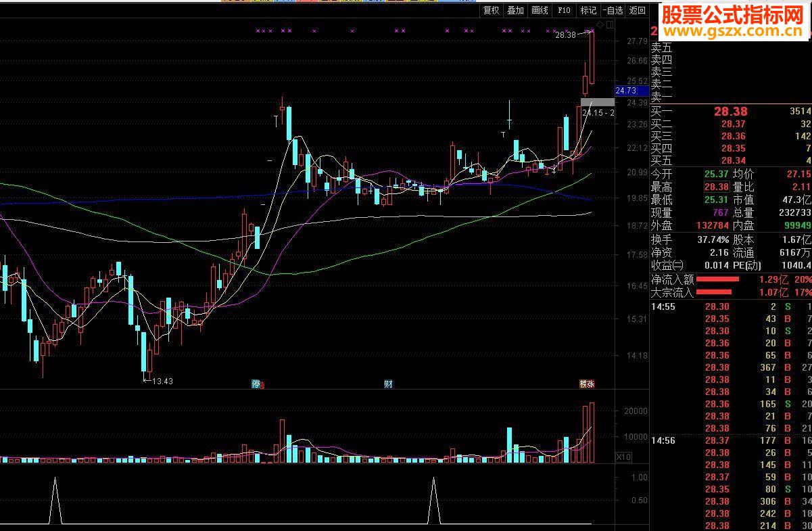This screenshot has width=812, height=531.
Task: Click the 市值 value 47.3亿
Action: click(796, 200)
